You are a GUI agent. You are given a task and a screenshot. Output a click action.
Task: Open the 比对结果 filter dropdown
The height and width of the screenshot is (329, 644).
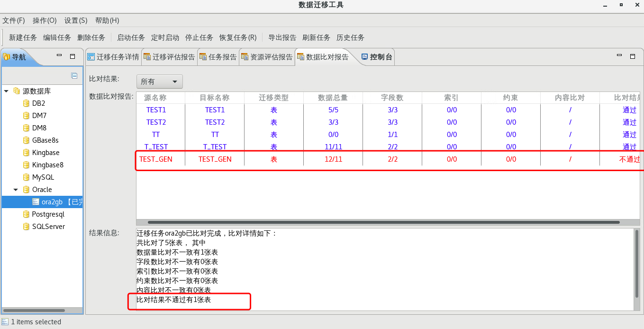coord(160,82)
